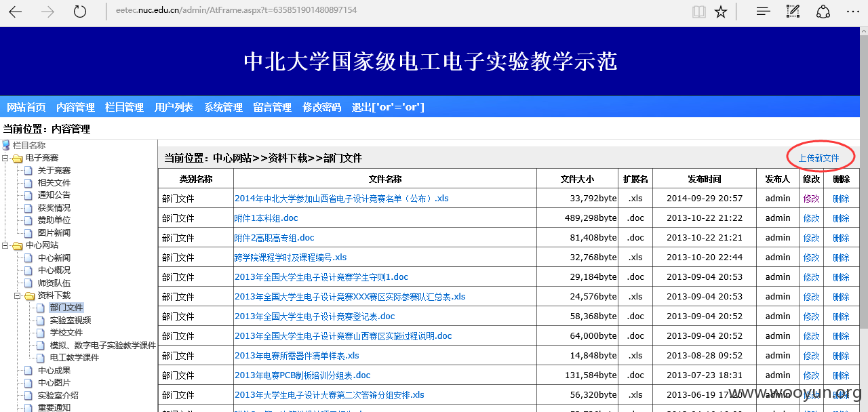Select 实验室介绍 tree item
868x412 pixels.
click(x=58, y=396)
